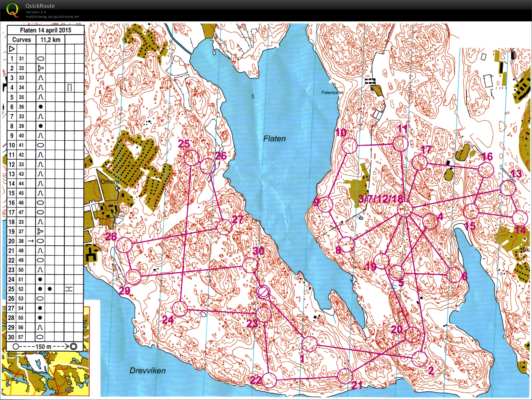
Task: Click the "Flatenbadet" map label
Action: click(x=332, y=93)
